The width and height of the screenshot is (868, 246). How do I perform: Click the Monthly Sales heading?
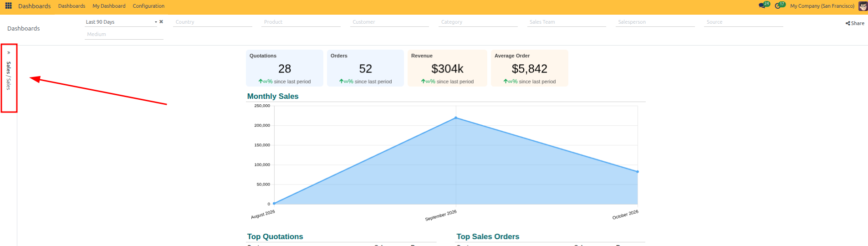coord(273,96)
